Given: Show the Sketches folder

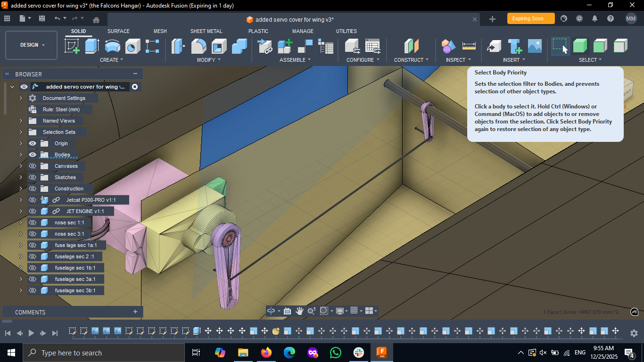Looking at the screenshot, I should [32, 177].
